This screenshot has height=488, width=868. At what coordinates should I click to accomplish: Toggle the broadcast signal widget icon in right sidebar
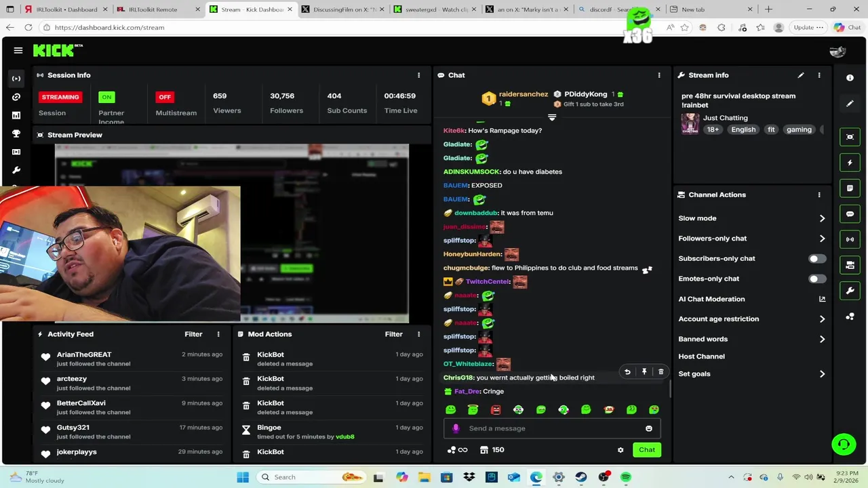(850, 239)
